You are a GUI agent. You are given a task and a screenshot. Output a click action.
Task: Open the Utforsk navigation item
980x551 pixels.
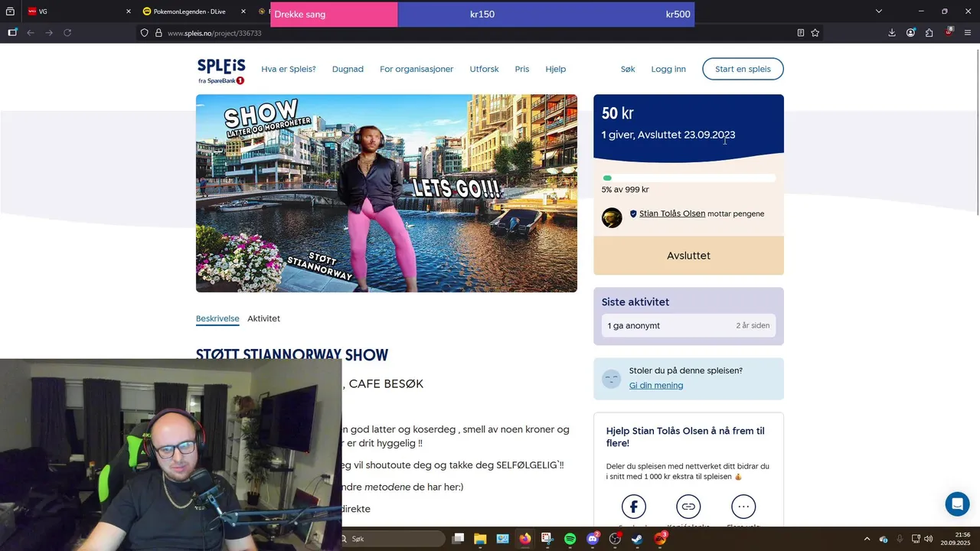[484, 69]
